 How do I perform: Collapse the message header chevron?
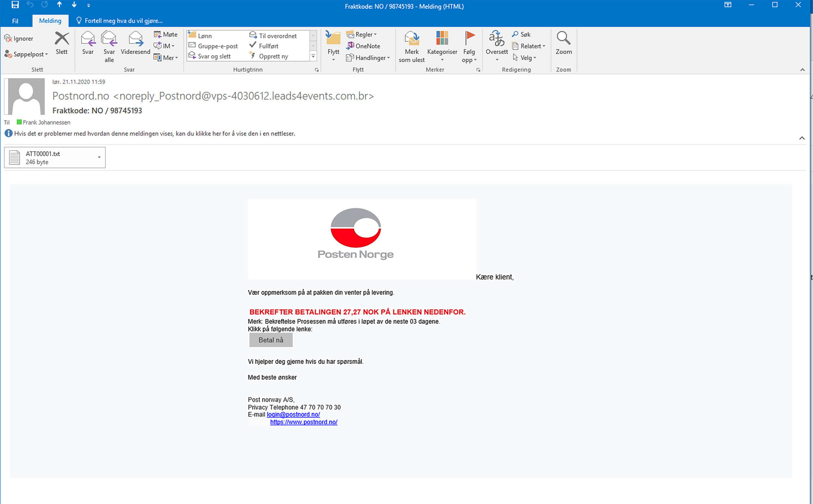pyautogui.click(x=802, y=138)
